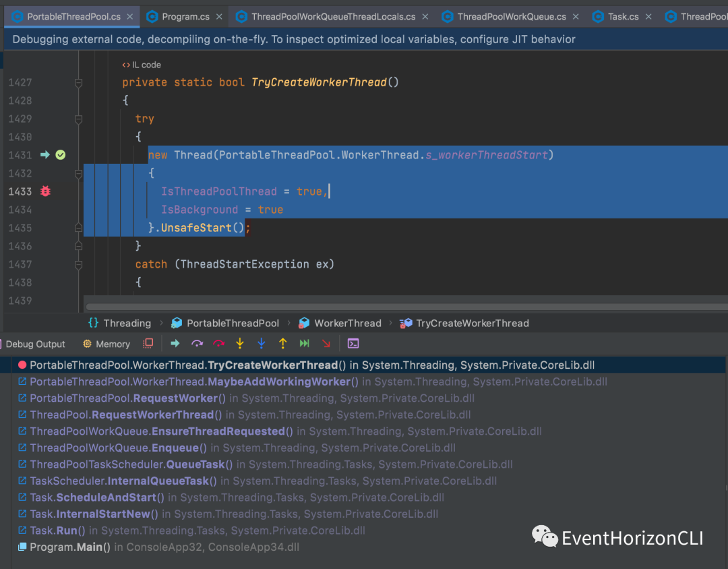Click the blue Smart Step Into arrow

tap(262, 344)
